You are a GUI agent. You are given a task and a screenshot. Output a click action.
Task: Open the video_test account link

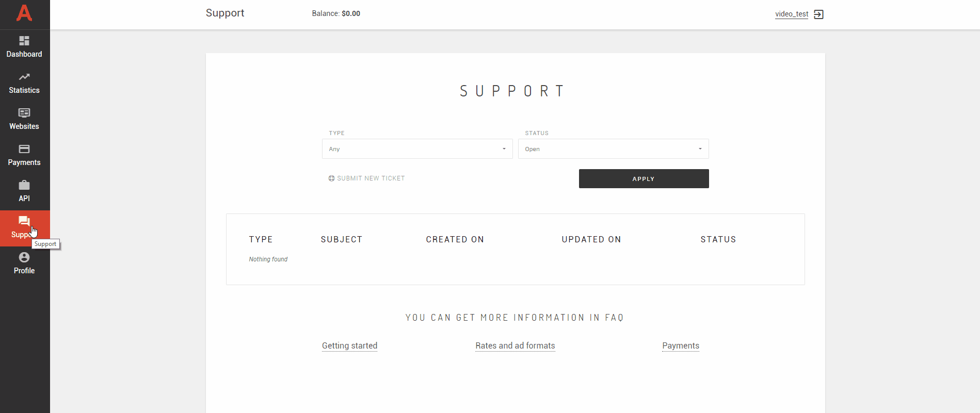[x=791, y=14]
